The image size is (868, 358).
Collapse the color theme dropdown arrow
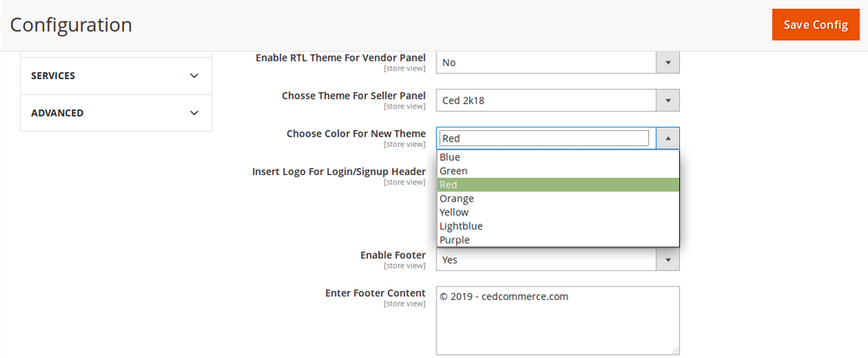coord(668,138)
